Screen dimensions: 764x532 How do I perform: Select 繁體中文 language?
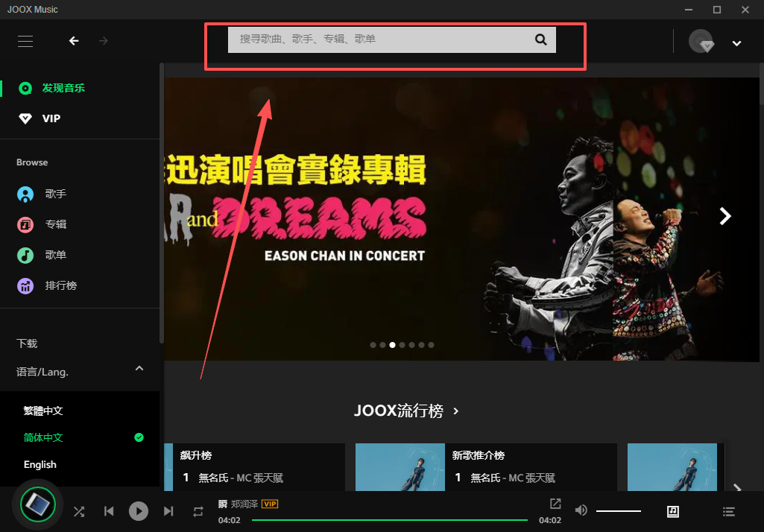pos(43,411)
